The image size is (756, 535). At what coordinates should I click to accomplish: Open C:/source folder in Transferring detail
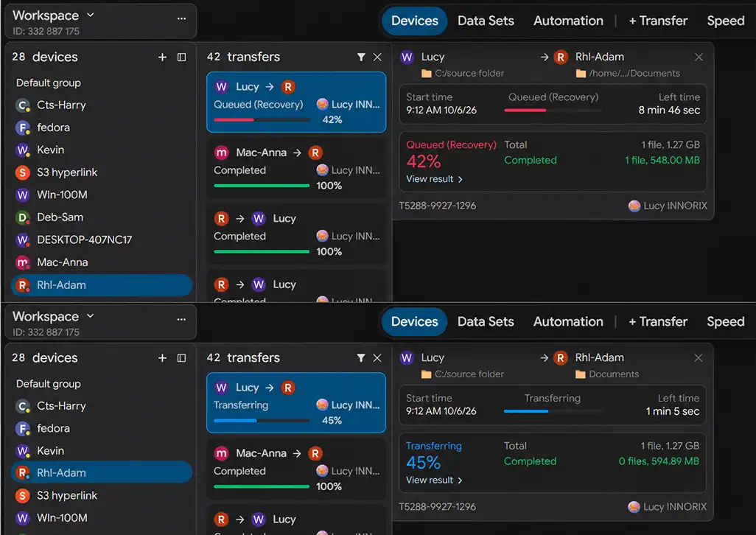(x=463, y=374)
